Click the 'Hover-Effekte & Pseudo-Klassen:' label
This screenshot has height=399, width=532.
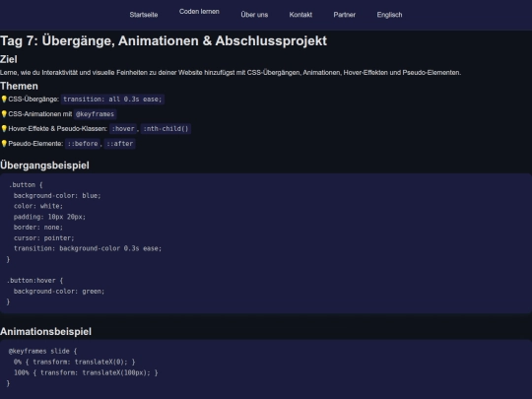point(58,129)
